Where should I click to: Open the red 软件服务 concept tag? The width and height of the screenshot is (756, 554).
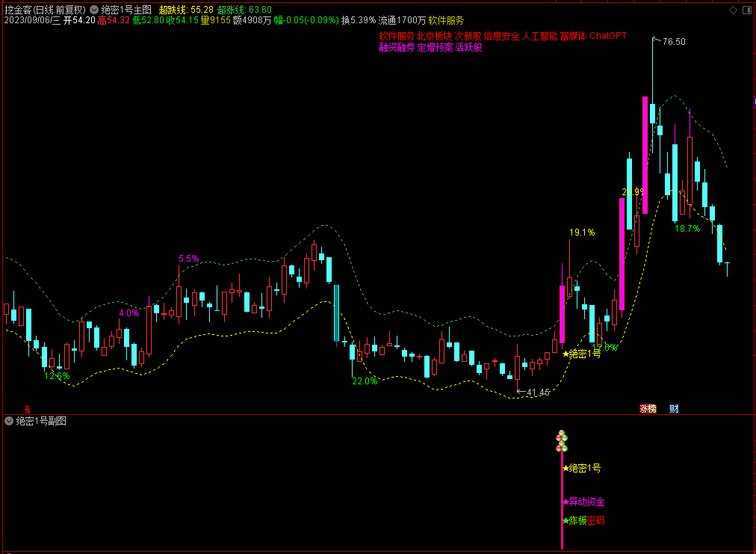point(397,36)
